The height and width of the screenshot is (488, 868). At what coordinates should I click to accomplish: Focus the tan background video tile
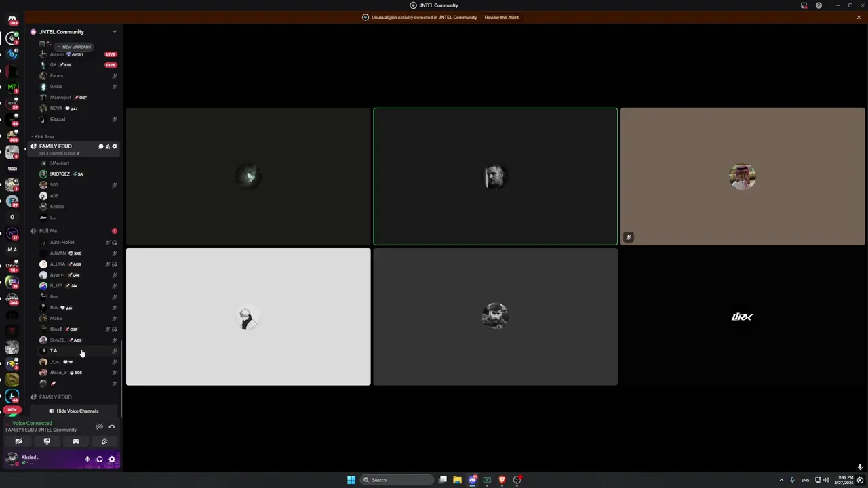click(743, 176)
